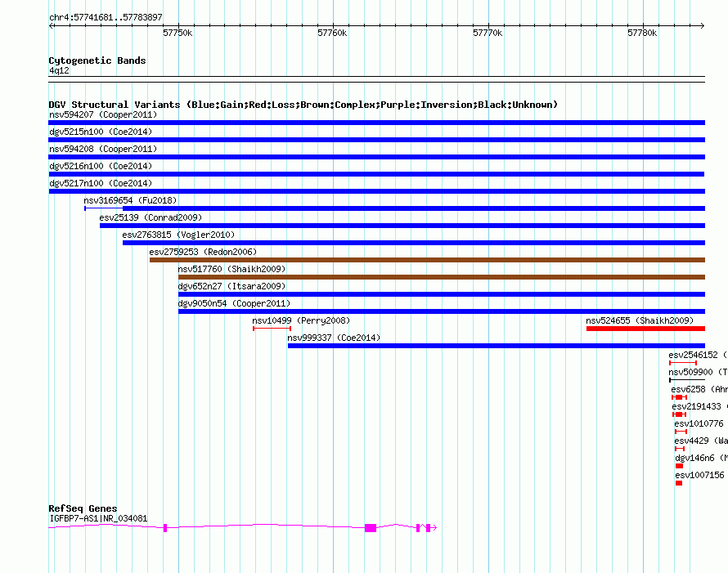Viewport: 728px width, 573px height.
Task: Open the brown nsv517760 (Shaikh2009) bar
Action: click(442, 277)
